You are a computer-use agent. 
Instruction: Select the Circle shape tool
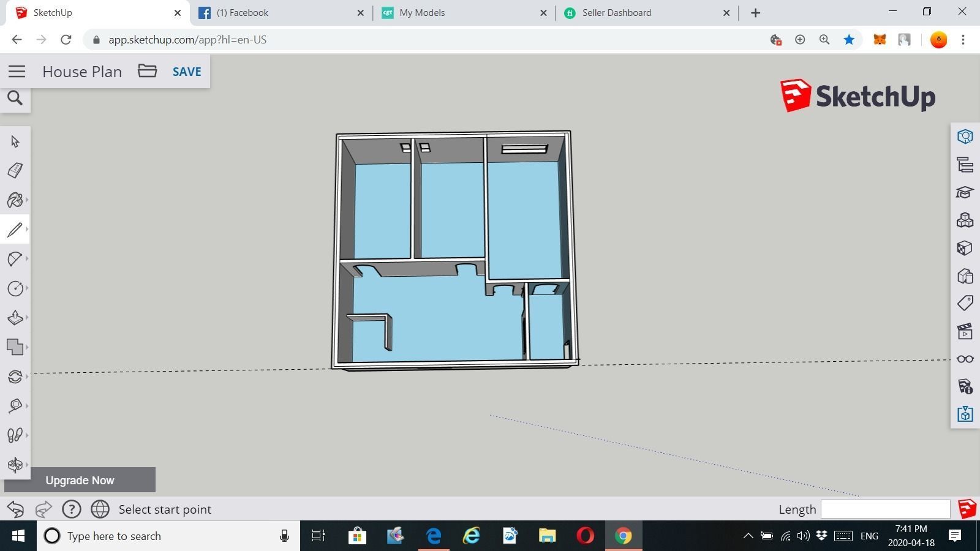click(15, 288)
